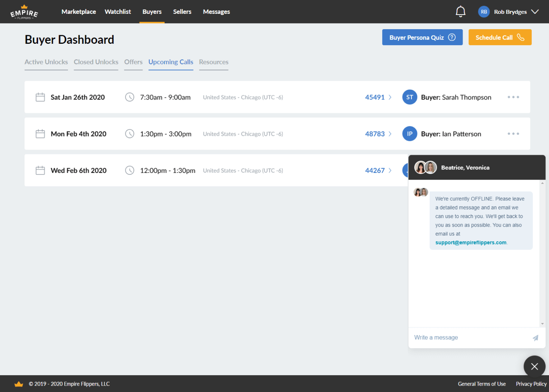Image resolution: width=549 pixels, height=392 pixels.
Task: Click the Buyer Dashboard heading
Action: [x=70, y=40]
